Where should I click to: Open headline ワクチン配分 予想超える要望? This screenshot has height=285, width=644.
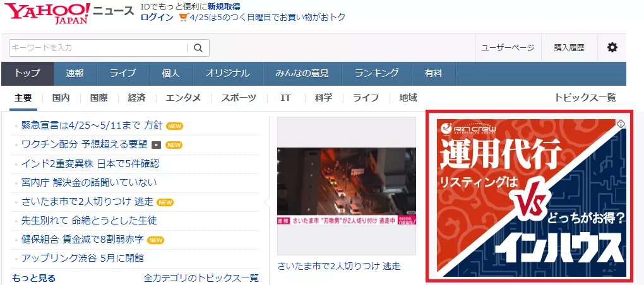click(x=84, y=145)
